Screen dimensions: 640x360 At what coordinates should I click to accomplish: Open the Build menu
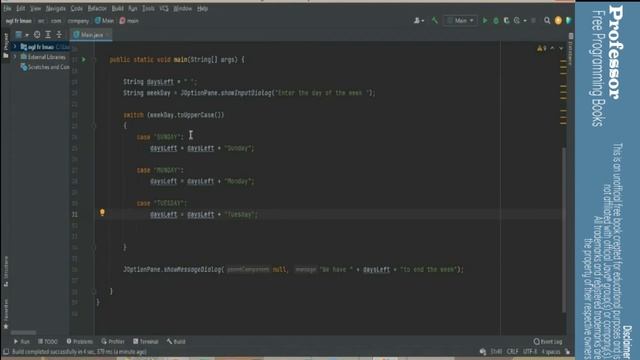(x=118, y=8)
